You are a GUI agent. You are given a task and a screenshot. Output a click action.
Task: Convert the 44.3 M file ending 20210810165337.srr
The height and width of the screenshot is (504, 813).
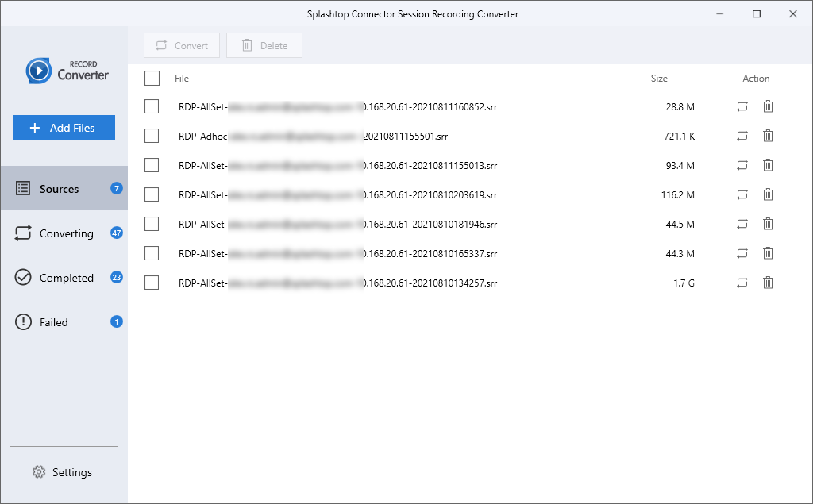[742, 253]
